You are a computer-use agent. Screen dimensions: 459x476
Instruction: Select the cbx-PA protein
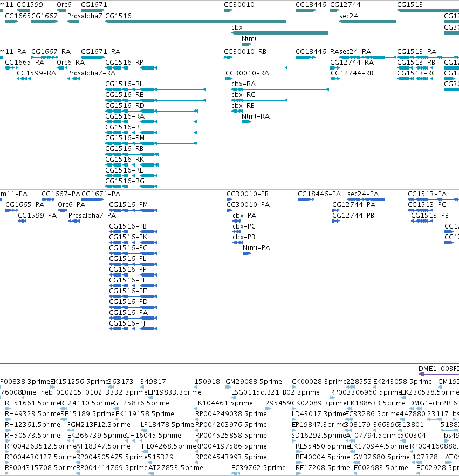tap(237, 221)
